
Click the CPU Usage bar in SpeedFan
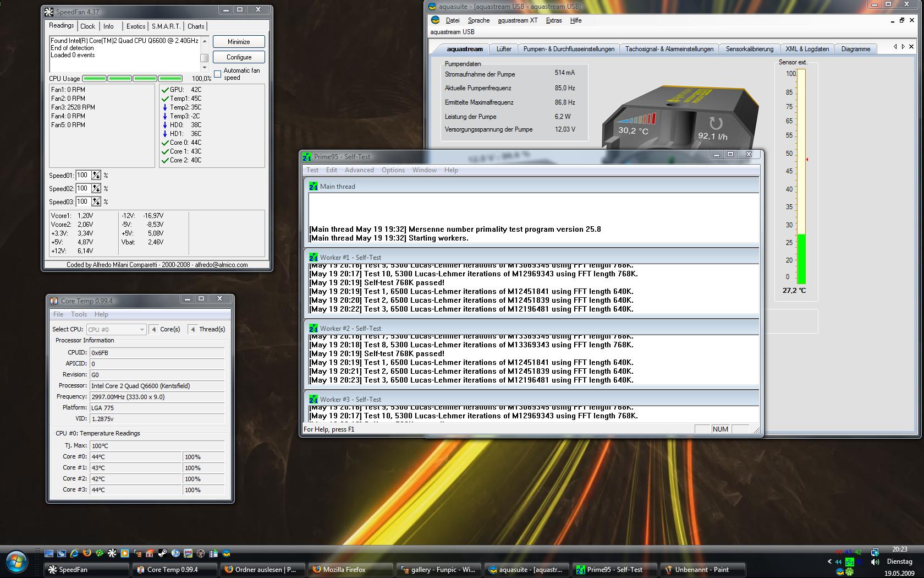[133, 78]
